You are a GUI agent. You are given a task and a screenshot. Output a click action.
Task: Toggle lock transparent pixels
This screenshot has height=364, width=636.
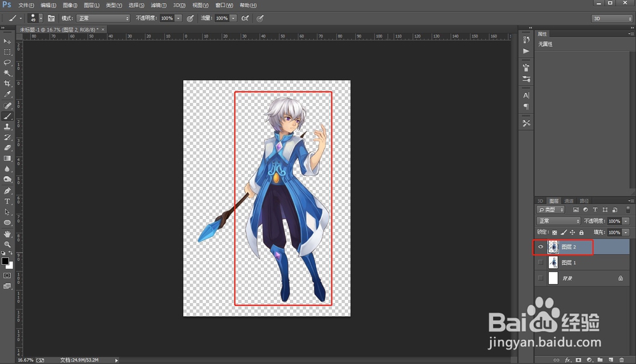coord(555,233)
